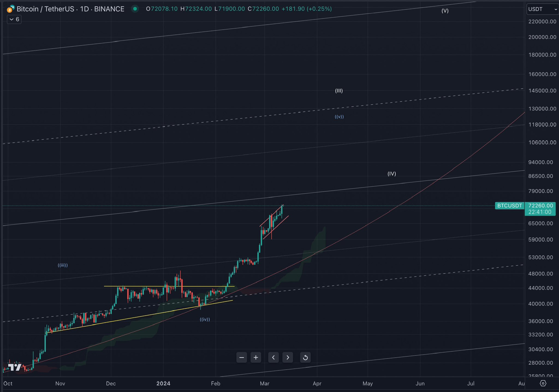Viewport: 559px width, 392px height.
Task: Select the (IV) wave label
Action: [x=392, y=174]
